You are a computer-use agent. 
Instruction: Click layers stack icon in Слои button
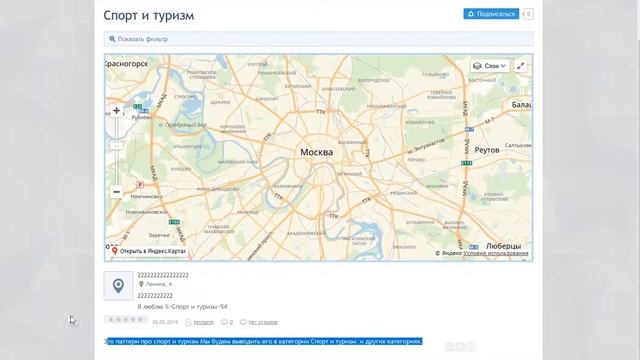(477, 66)
